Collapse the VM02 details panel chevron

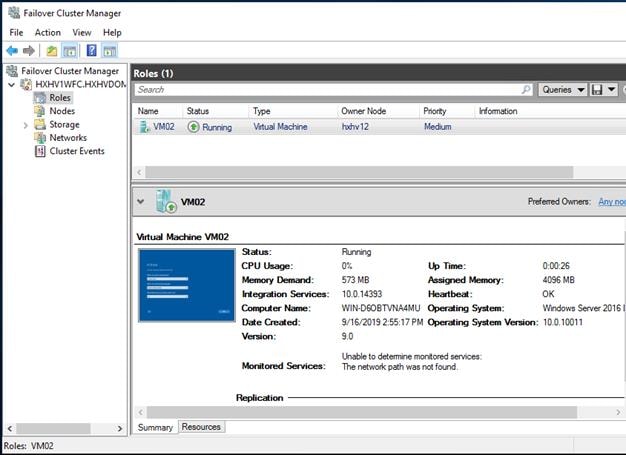(141, 202)
